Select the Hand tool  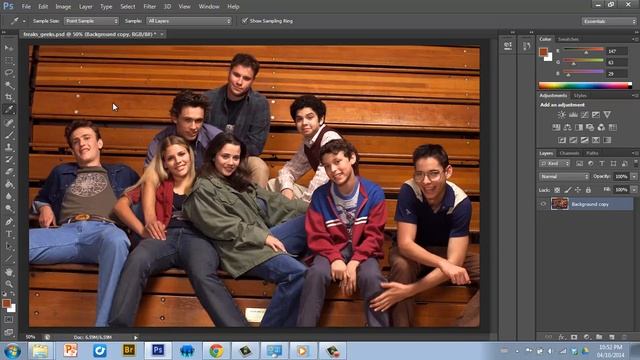[9, 272]
